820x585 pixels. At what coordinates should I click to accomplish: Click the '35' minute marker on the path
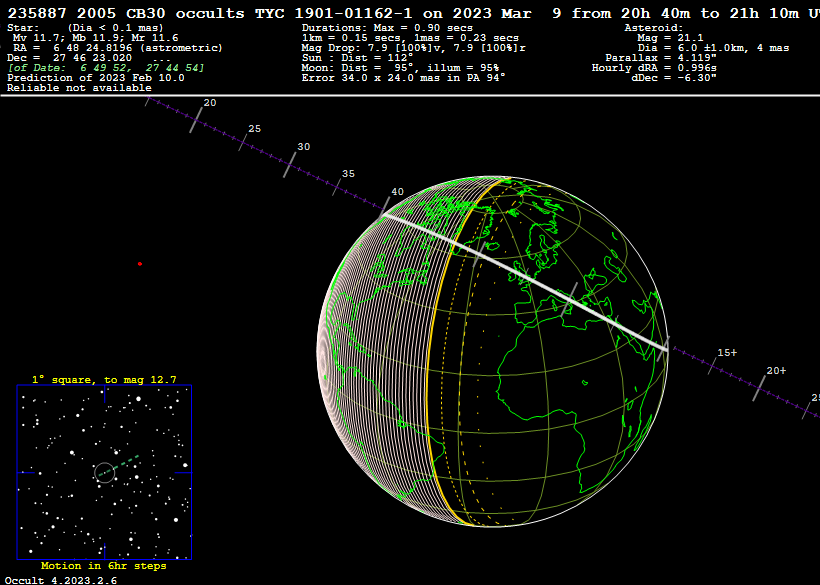coord(348,174)
